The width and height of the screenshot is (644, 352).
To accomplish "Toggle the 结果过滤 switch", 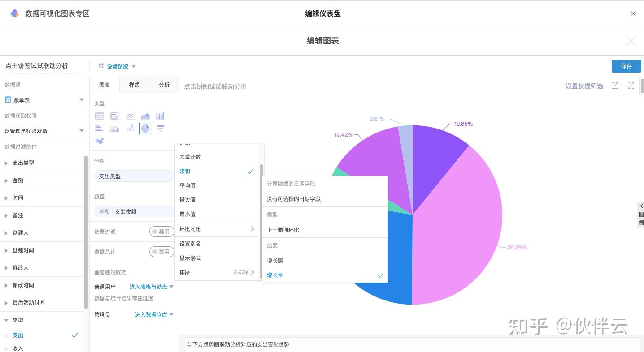I will pyautogui.click(x=161, y=232).
